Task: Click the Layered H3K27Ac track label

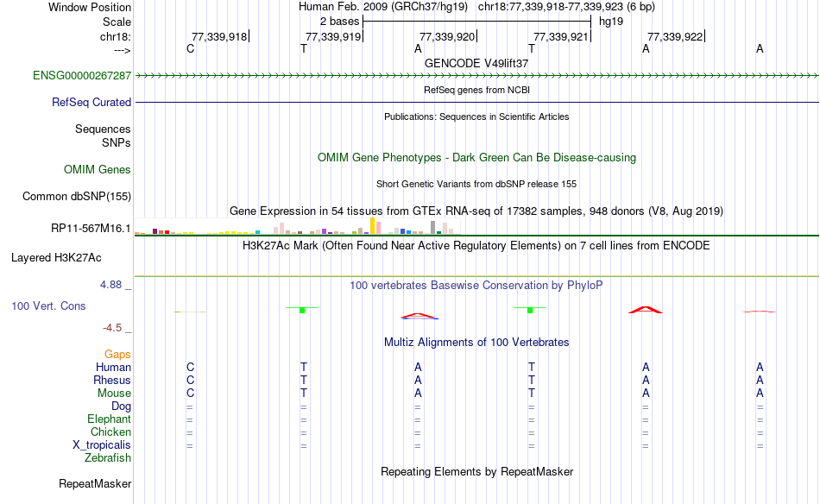Action: (56, 257)
